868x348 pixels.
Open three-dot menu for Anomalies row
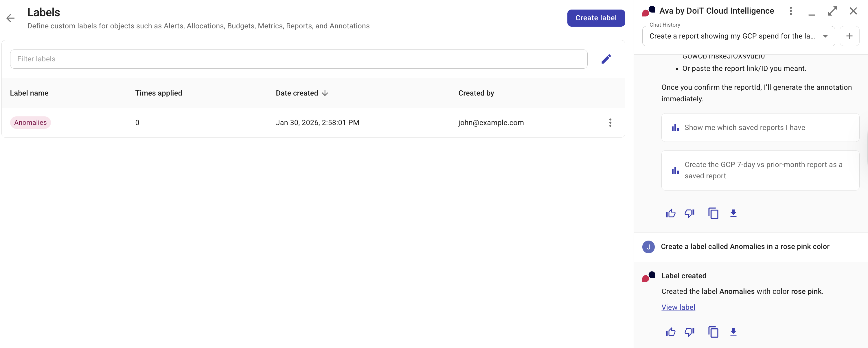(x=610, y=122)
